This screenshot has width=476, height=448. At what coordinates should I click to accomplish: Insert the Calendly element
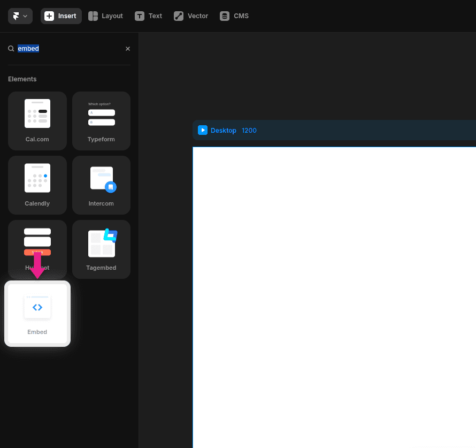pos(37,185)
